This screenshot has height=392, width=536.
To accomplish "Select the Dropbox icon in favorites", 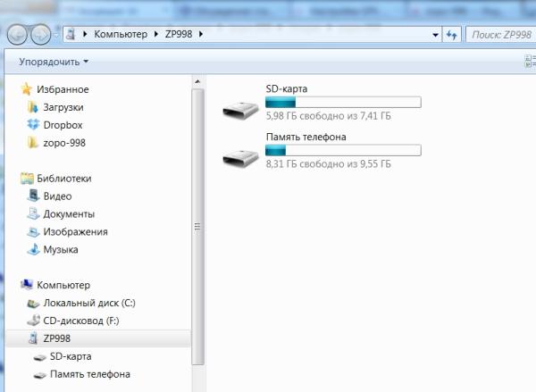I will point(33,125).
